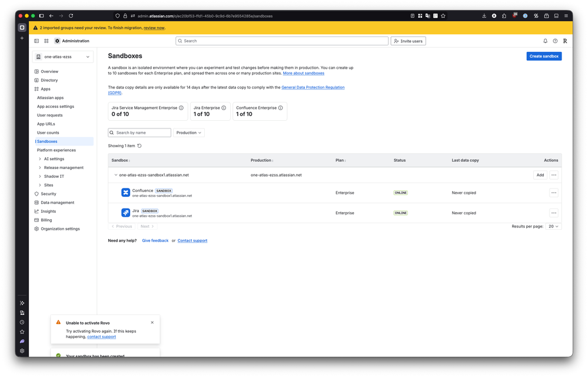Click the Confluence app icon
The height and width of the screenshot is (377, 588).
pyautogui.click(x=125, y=193)
